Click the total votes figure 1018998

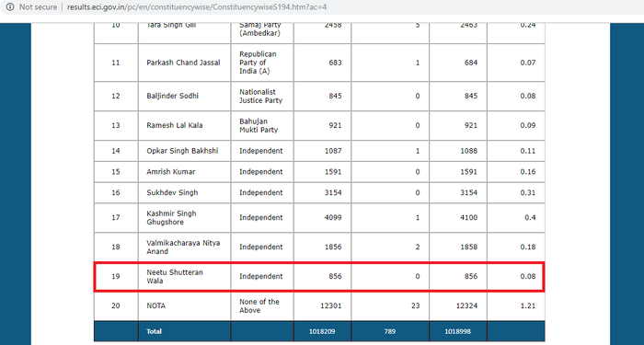coord(457,331)
